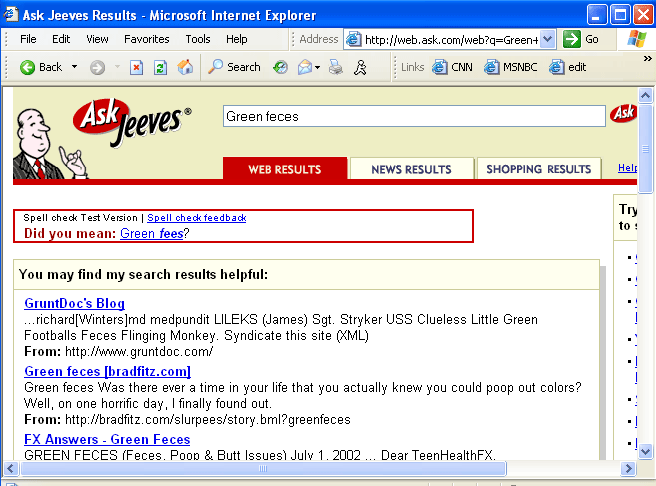Click the URL text http://www.gruntdoc.com/
656x486 pixels.
[x=139, y=352]
